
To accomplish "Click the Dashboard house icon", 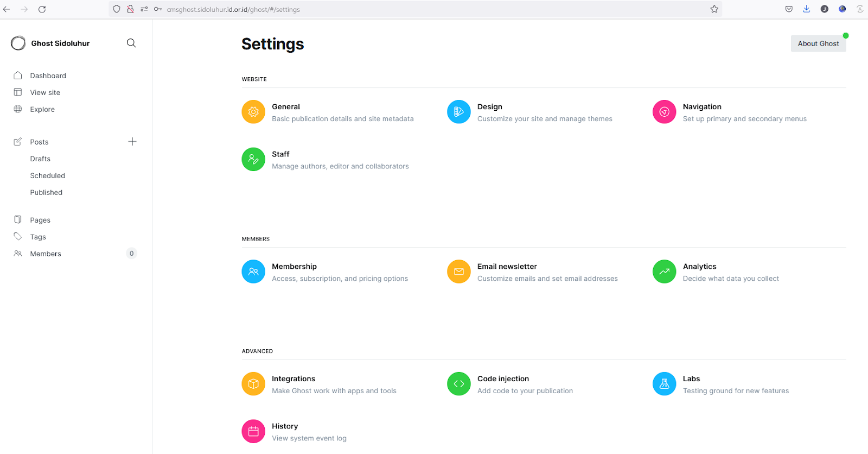I will pos(18,75).
